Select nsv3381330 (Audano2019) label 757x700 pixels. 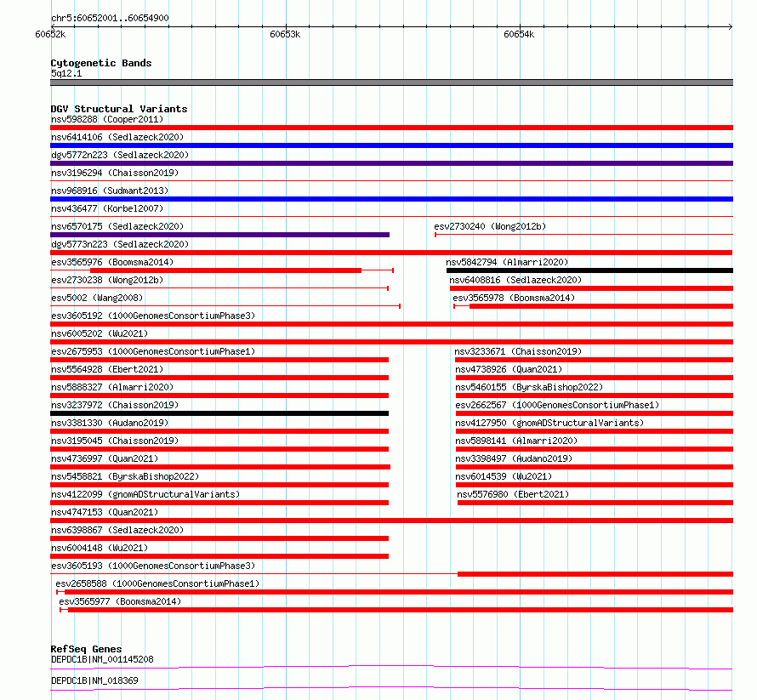(110, 423)
